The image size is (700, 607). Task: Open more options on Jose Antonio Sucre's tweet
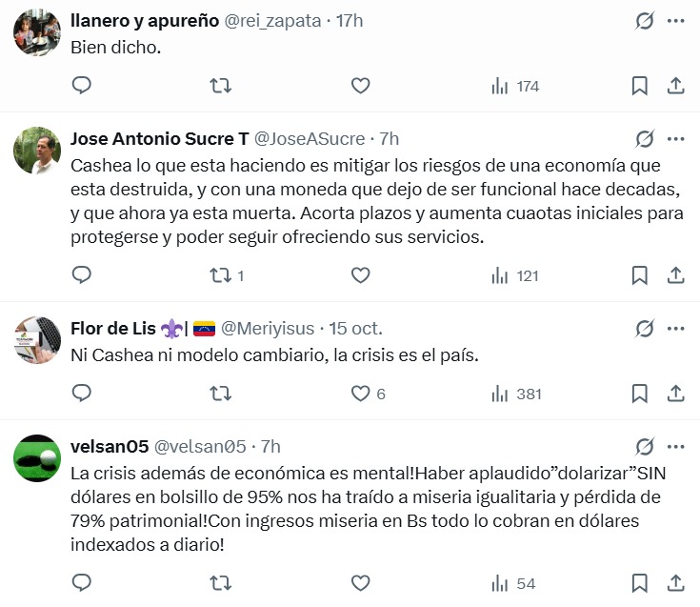click(675, 138)
